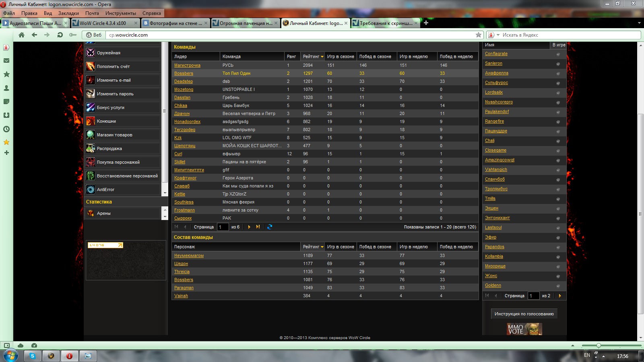644x362 pixels.
Task: Select the Изменить пароль icon
Action: (91, 94)
